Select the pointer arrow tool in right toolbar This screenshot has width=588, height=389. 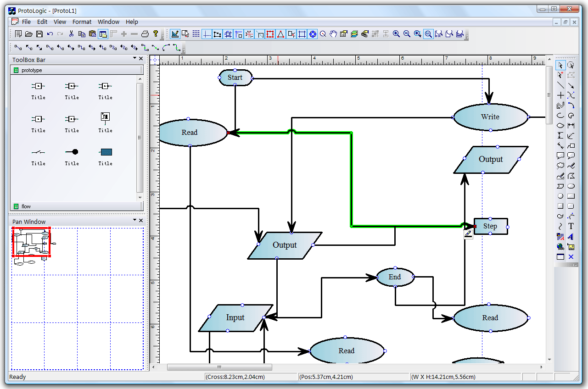pyautogui.click(x=560, y=65)
